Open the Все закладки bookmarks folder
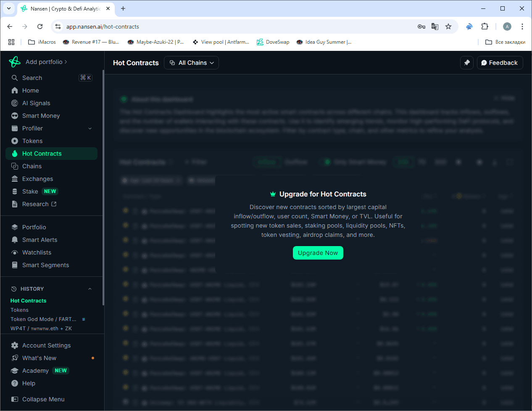Viewport: 532px width, 411px height. pyautogui.click(x=505, y=42)
